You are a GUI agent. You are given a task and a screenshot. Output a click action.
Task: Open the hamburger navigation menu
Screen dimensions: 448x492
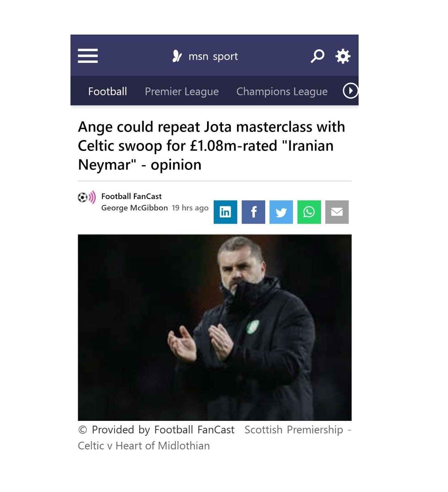88,56
